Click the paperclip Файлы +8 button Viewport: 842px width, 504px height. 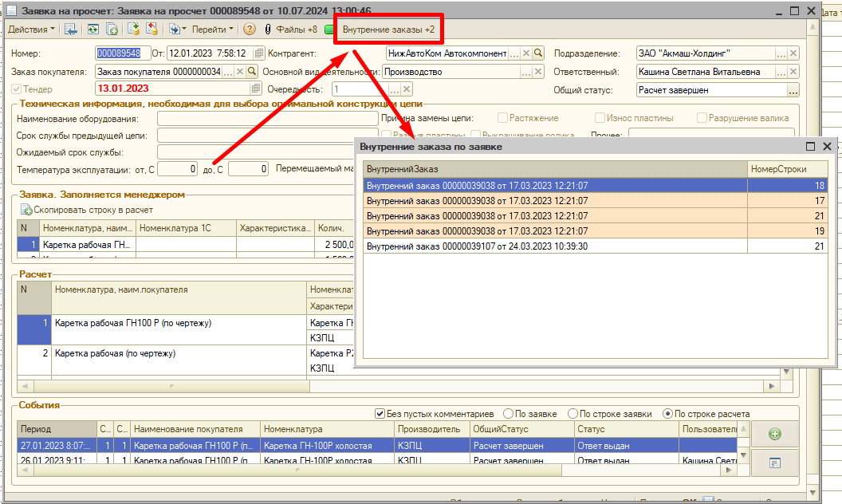click(290, 30)
